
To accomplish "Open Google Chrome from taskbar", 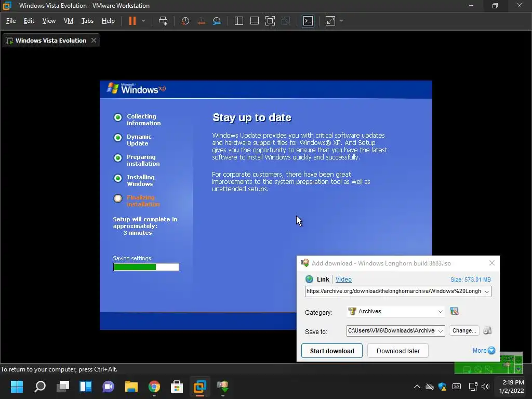I will coord(154,387).
